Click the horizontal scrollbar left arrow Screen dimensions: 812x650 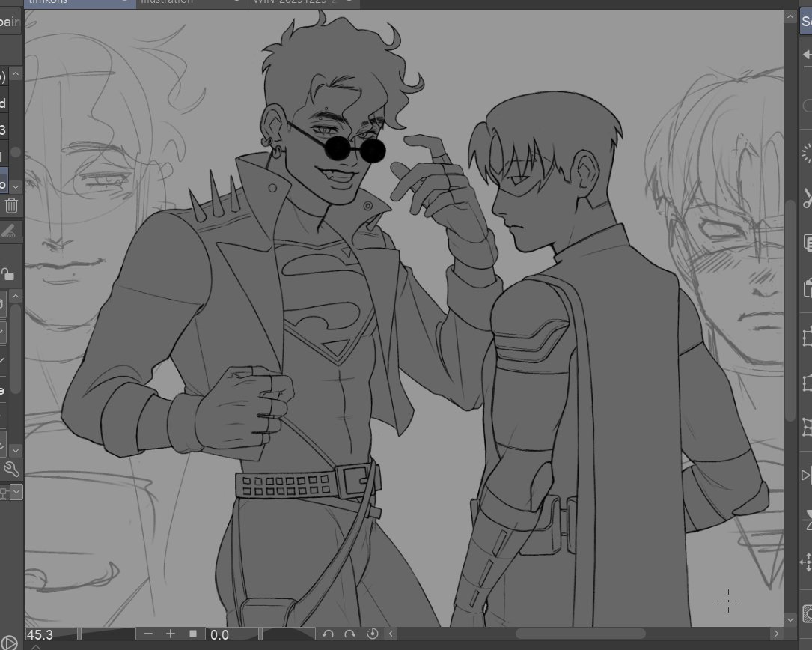point(391,634)
